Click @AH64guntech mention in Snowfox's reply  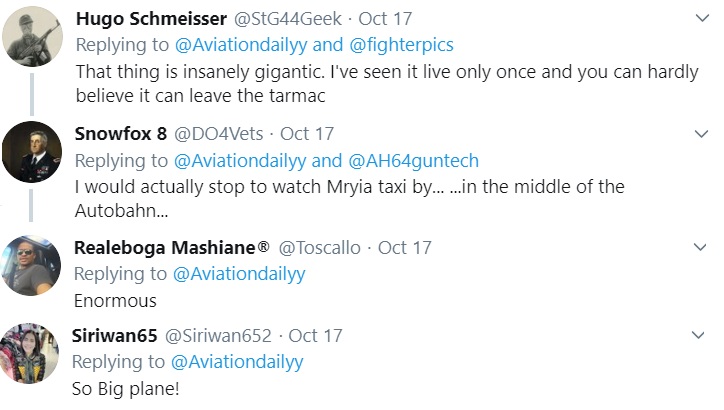pyautogui.click(x=413, y=161)
